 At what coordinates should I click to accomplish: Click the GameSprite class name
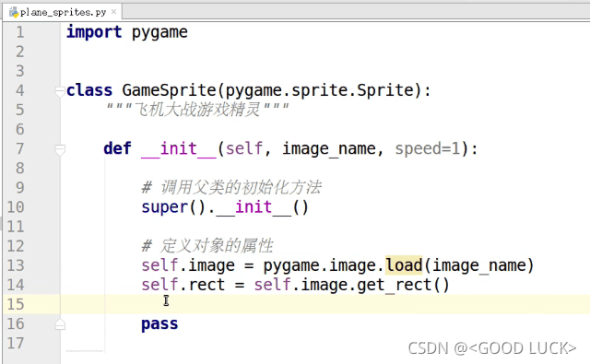tap(169, 91)
